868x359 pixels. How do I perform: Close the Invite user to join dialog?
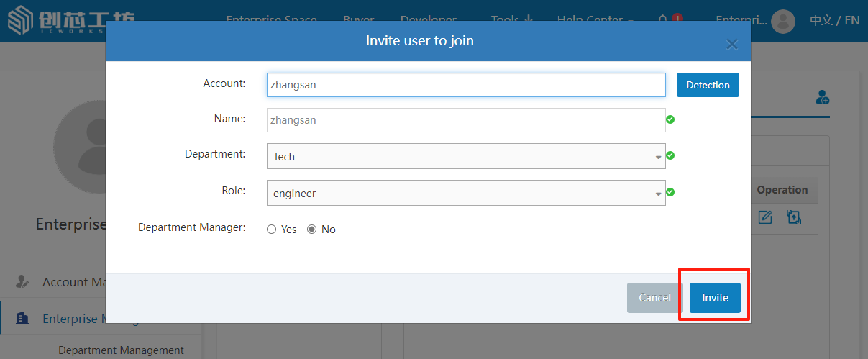[x=732, y=45]
